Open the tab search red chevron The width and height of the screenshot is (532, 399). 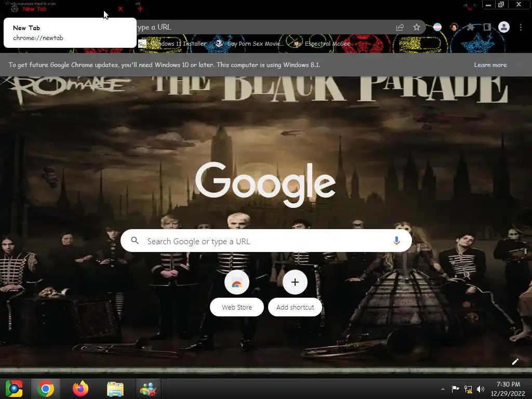(x=470, y=9)
